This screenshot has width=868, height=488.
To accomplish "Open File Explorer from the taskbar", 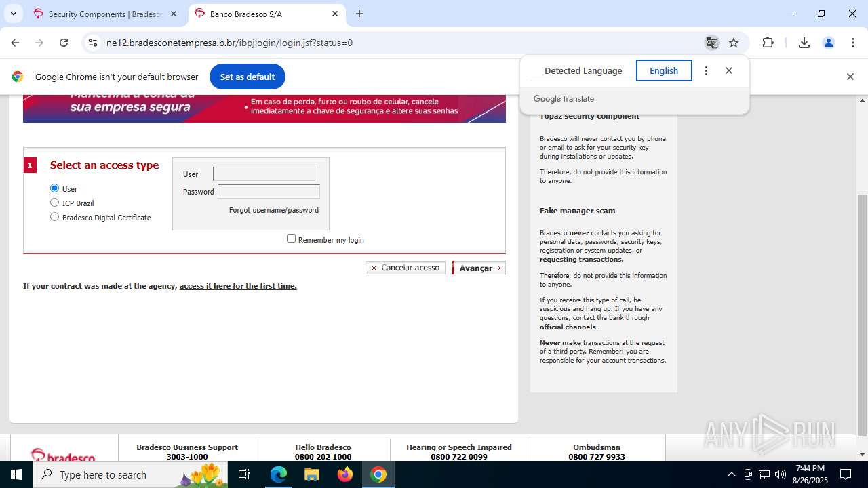I will point(312,474).
